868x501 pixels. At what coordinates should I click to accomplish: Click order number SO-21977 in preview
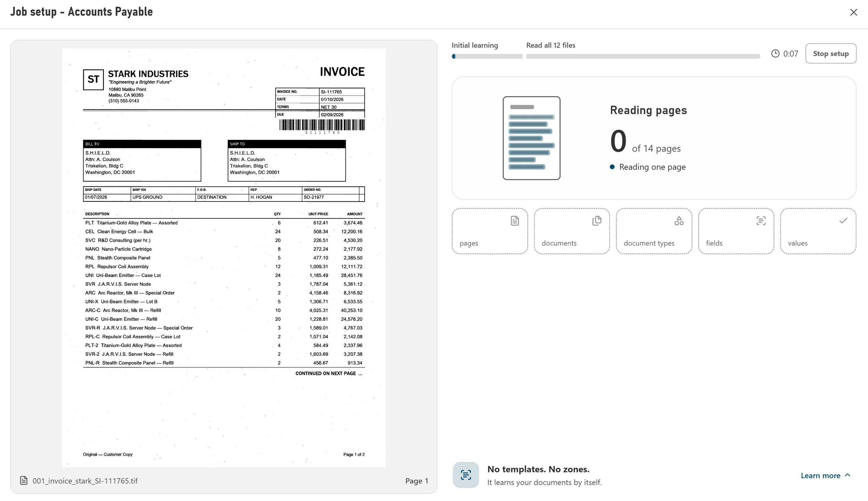pos(314,197)
